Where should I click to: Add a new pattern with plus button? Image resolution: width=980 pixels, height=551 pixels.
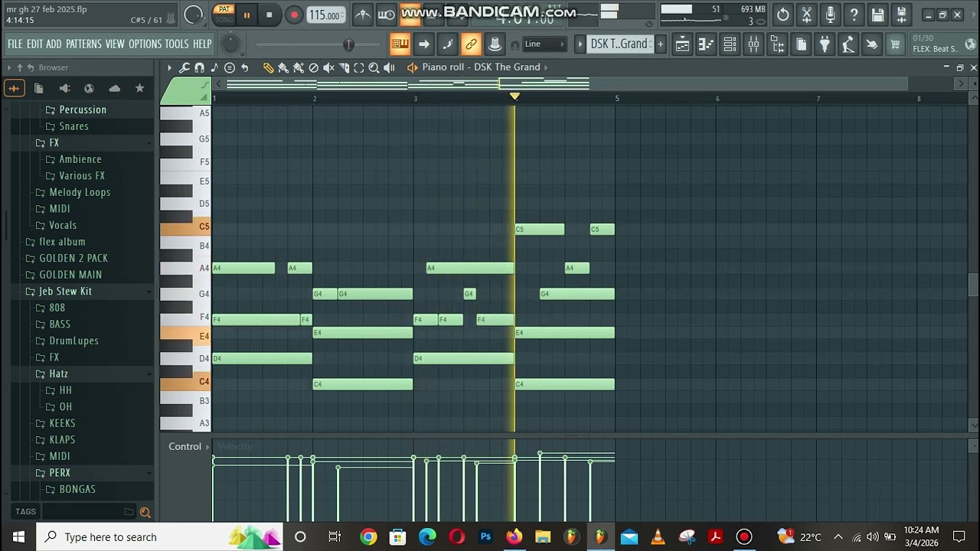(660, 44)
